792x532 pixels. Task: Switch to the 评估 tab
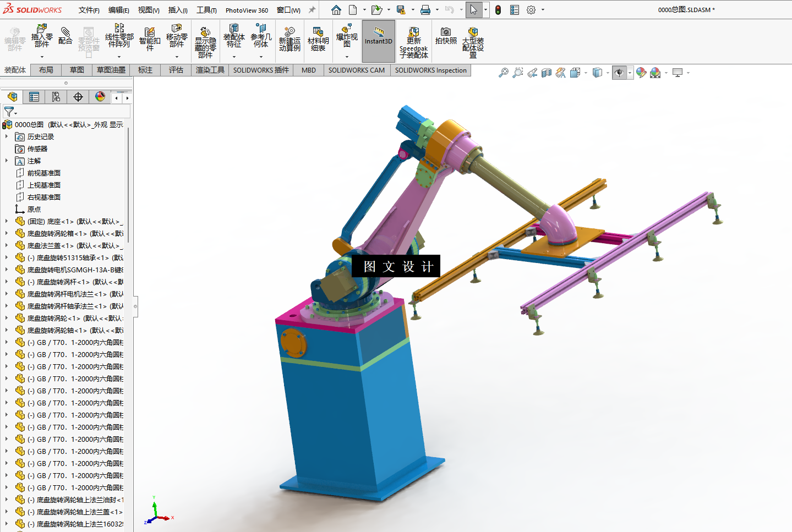176,70
